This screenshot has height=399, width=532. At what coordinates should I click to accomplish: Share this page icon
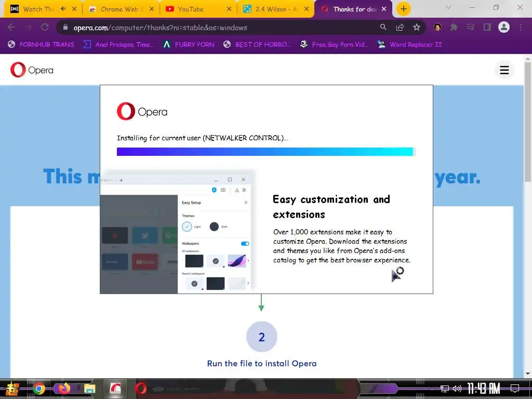[400, 27]
